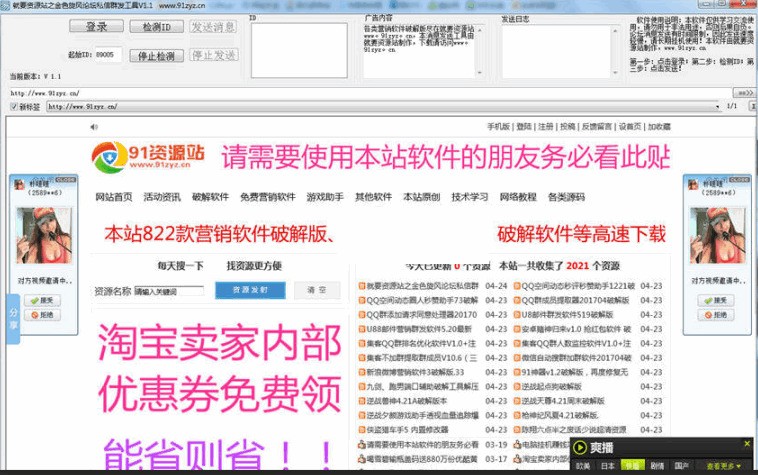The height and width of the screenshot is (475, 758).
Task: Open the 活动资讯 menu item
Action: click(162, 197)
